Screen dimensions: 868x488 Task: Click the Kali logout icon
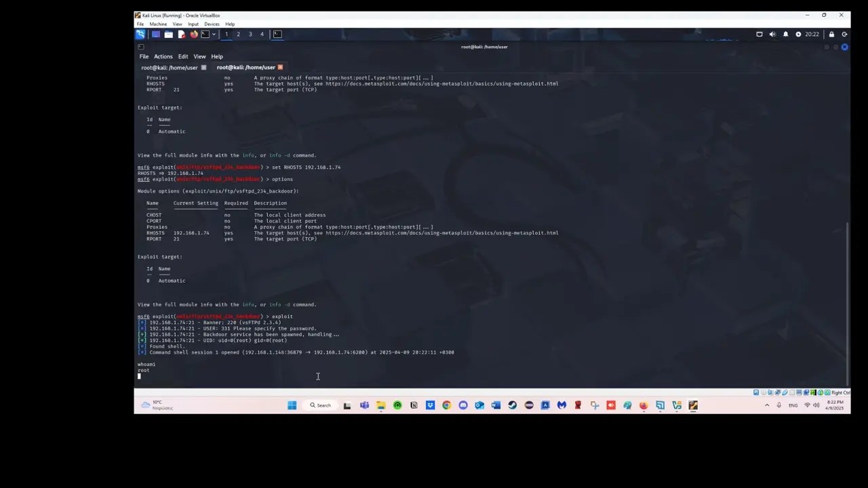(844, 34)
